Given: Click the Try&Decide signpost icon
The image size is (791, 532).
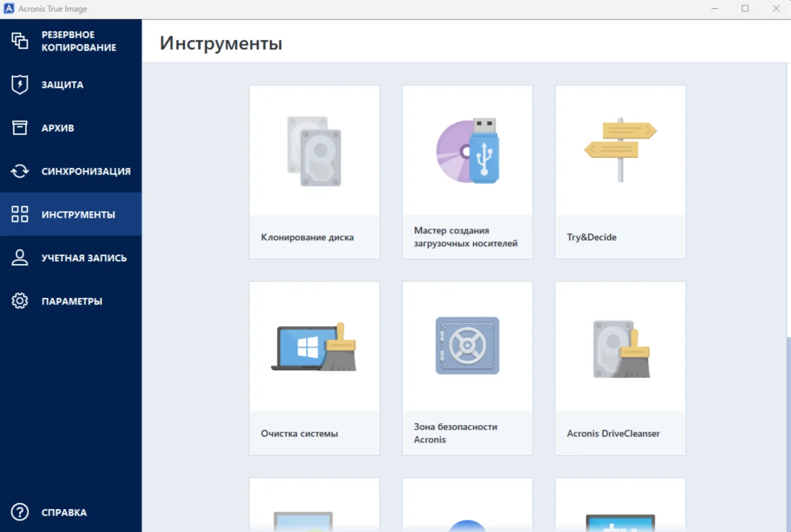Looking at the screenshot, I should [x=620, y=150].
